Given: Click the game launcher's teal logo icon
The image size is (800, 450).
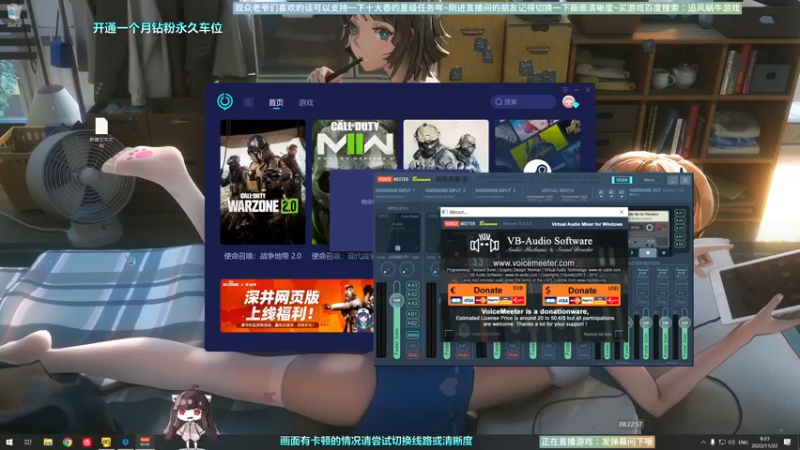Looking at the screenshot, I should click(x=225, y=102).
